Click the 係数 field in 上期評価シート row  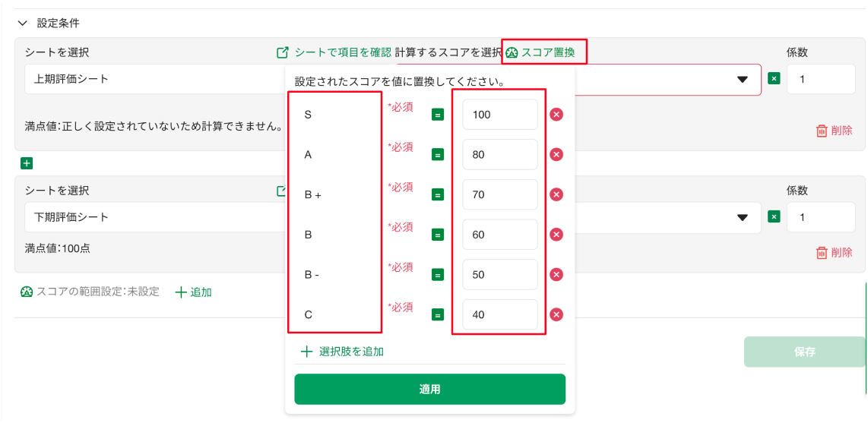click(821, 79)
